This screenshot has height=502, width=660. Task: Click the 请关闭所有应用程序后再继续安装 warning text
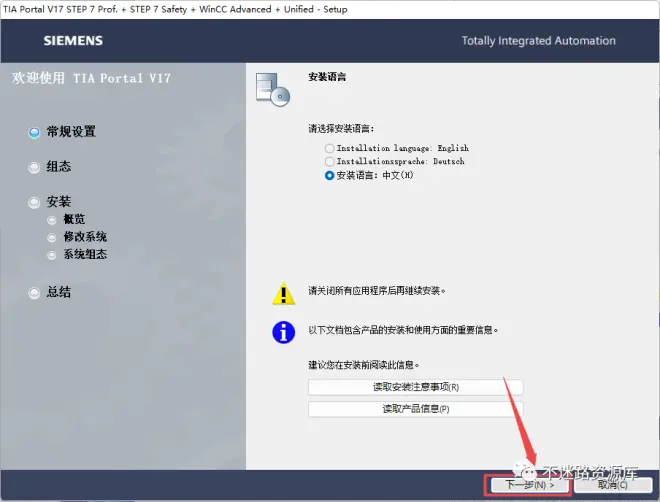click(377, 291)
